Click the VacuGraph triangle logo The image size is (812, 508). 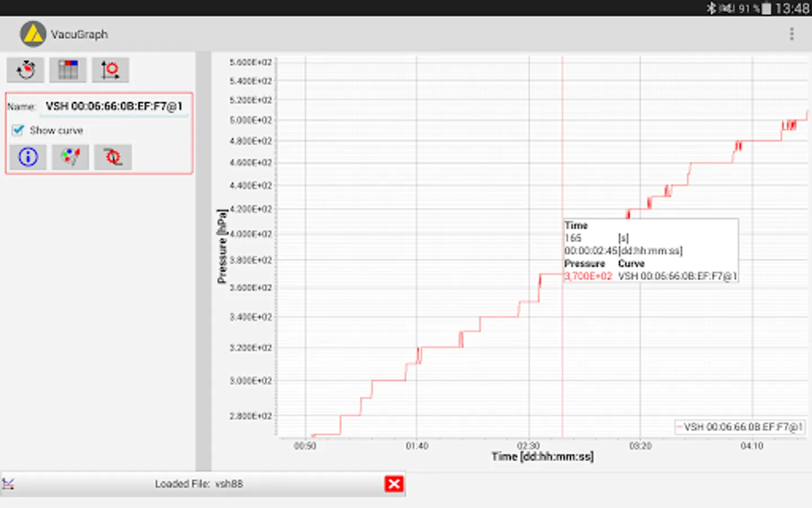32,34
